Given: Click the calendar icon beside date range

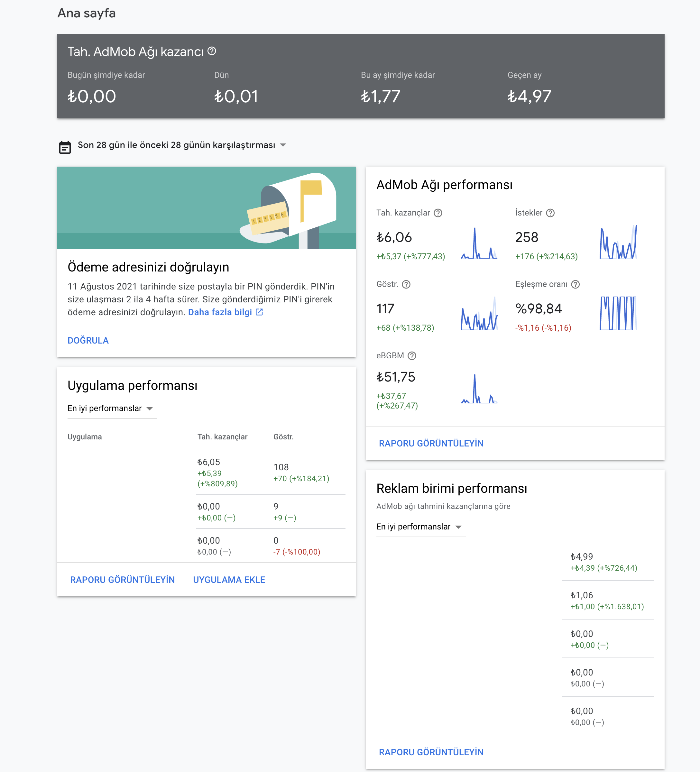Looking at the screenshot, I should [65, 147].
